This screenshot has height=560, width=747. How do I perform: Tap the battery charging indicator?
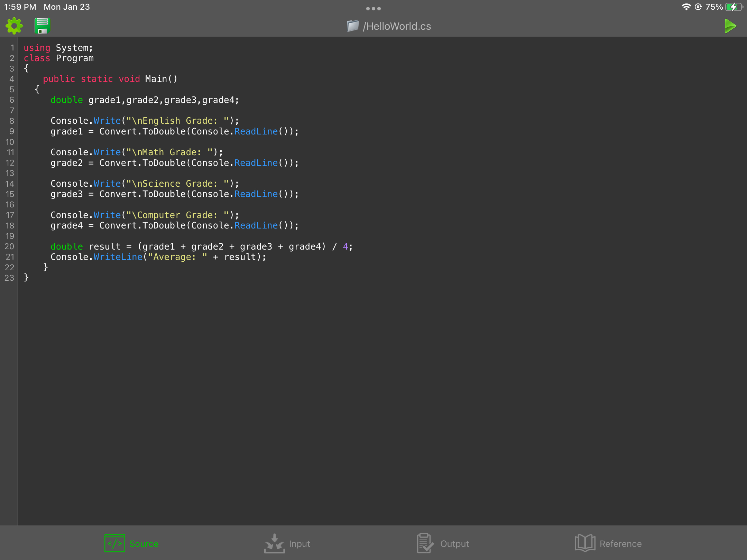pyautogui.click(x=733, y=7)
